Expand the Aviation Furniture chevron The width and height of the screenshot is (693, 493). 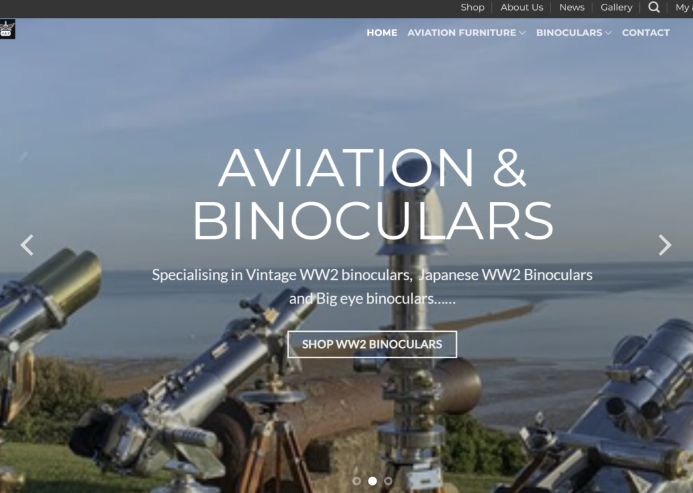pos(522,33)
